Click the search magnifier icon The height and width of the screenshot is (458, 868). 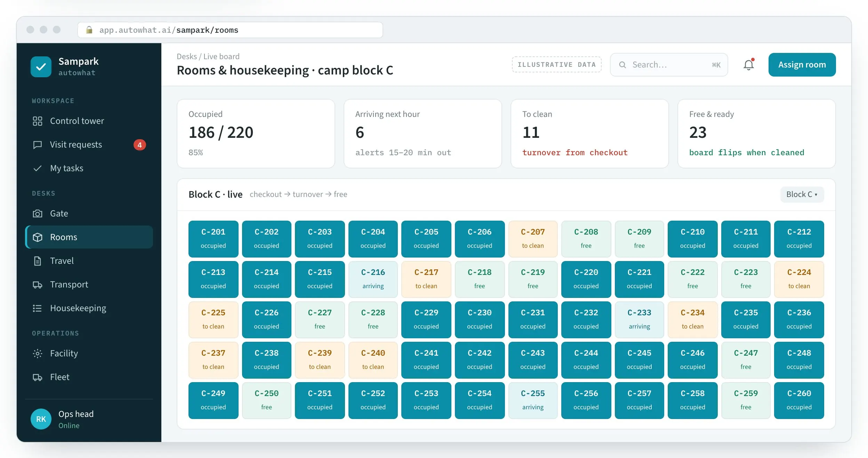click(x=622, y=65)
